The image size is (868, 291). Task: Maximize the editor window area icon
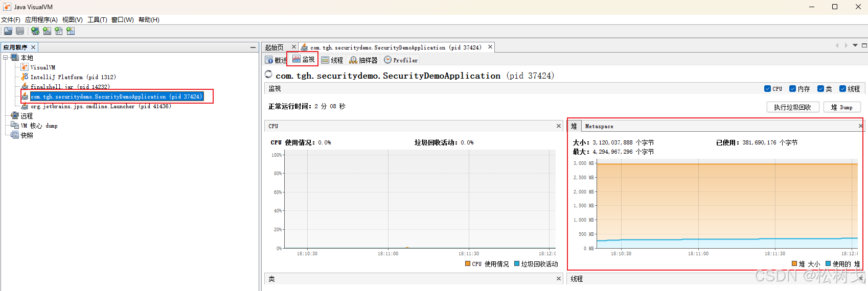864,45
